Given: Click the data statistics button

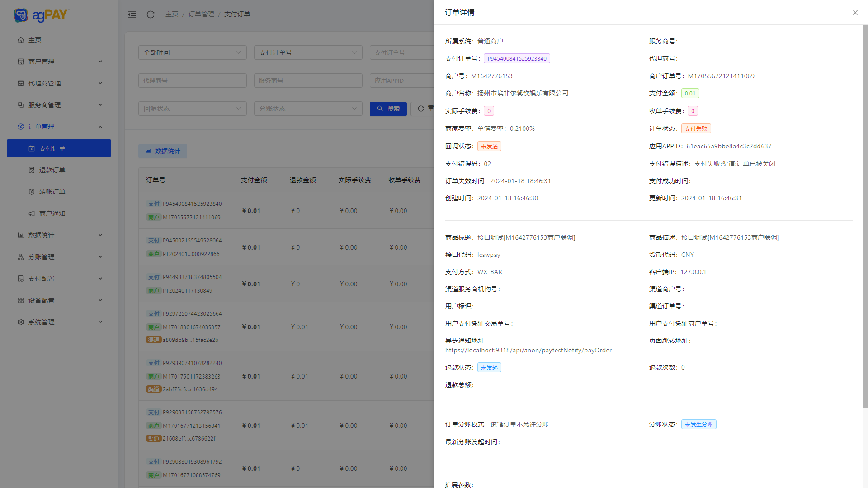Looking at the screenshot, I should (162, 151).
